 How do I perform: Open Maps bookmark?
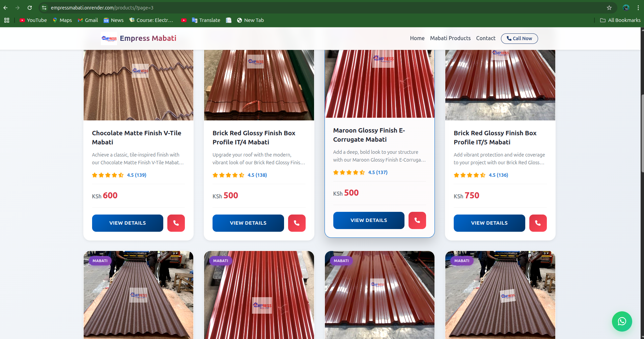(62, 20)
